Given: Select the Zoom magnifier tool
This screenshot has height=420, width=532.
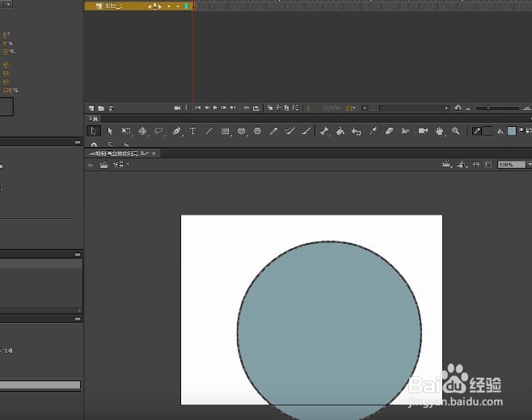Looking at the screenshot, I should coord(456,131).
